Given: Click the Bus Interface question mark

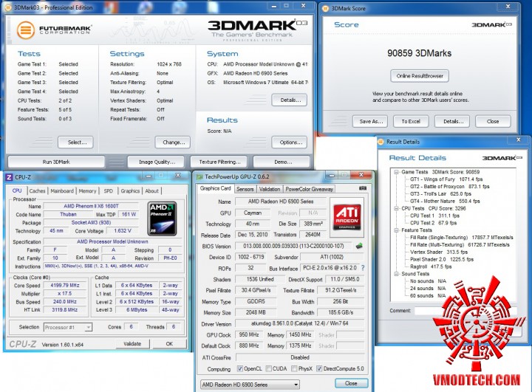Looking at the screenshot, I should (363, 268).
